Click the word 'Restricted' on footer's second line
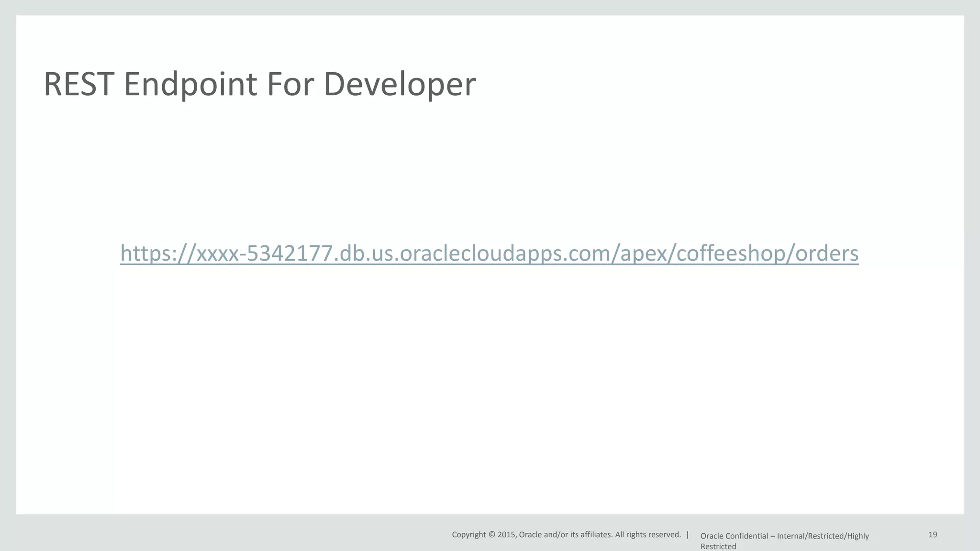The height and width of the screenshot is (551, 980). (x=718, y=547)
